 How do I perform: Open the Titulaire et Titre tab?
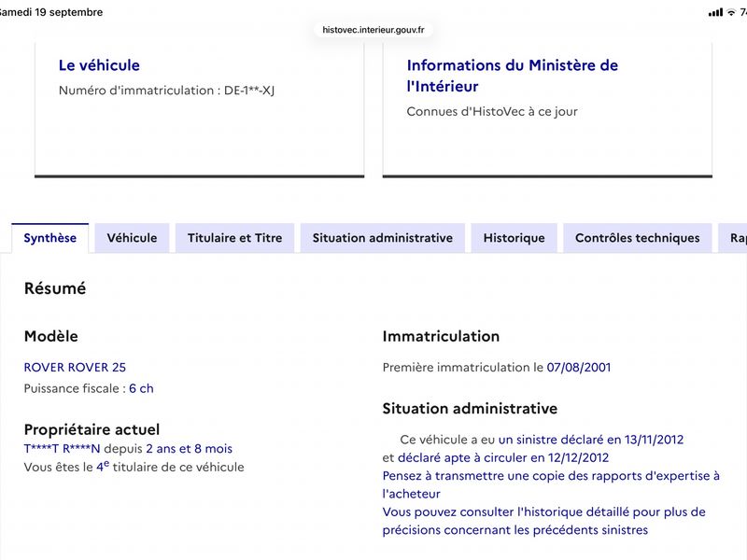point(235,238)
